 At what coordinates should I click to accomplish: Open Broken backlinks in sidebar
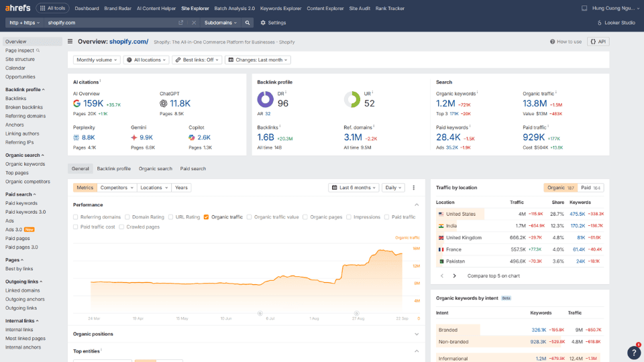coord(24,107)
